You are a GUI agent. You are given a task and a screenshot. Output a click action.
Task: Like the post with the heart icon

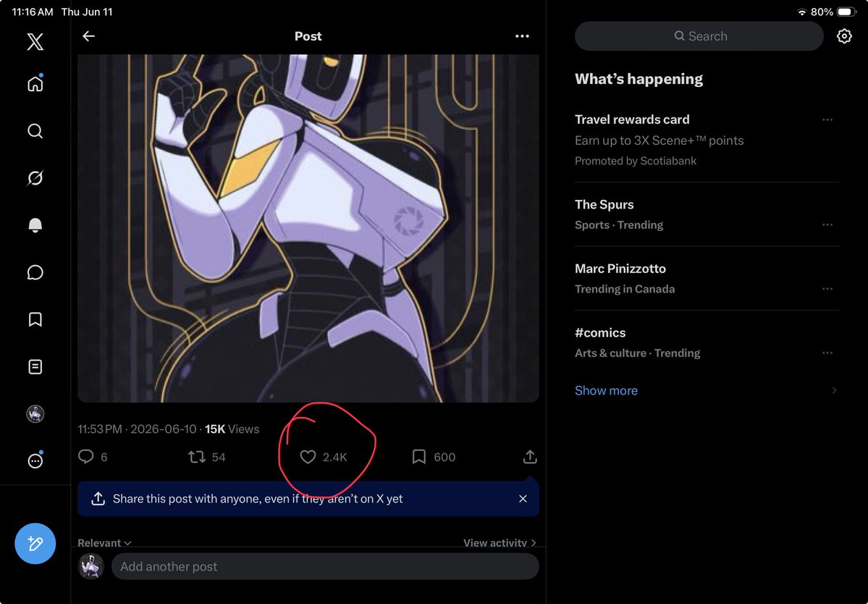(308, 457)
